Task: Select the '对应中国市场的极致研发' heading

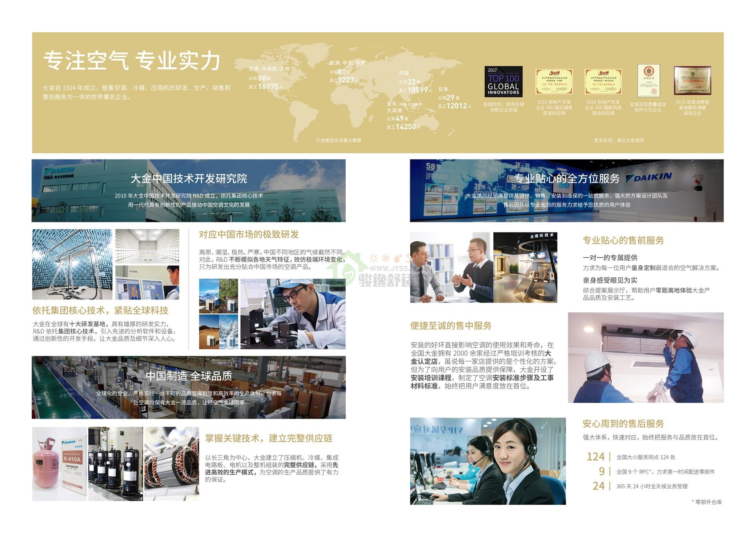Action: click(249, 235)
